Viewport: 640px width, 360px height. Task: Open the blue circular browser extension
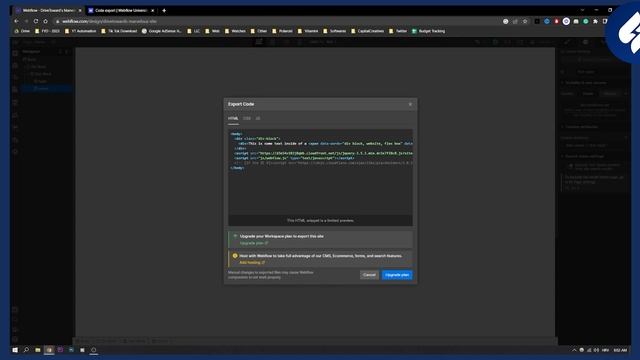547,21
